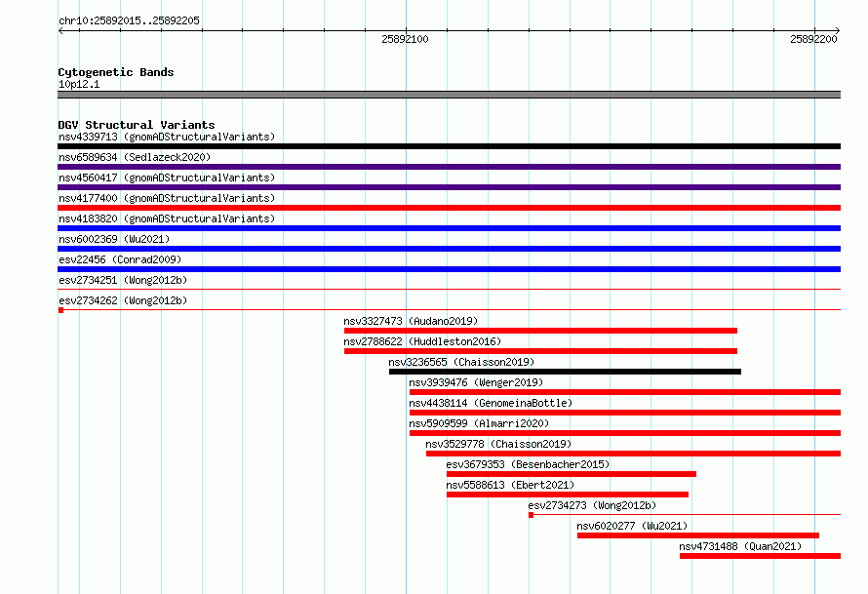
Task: Open variant esv2734262 (Wong2012b) label
Action: (x=123, y=300)
